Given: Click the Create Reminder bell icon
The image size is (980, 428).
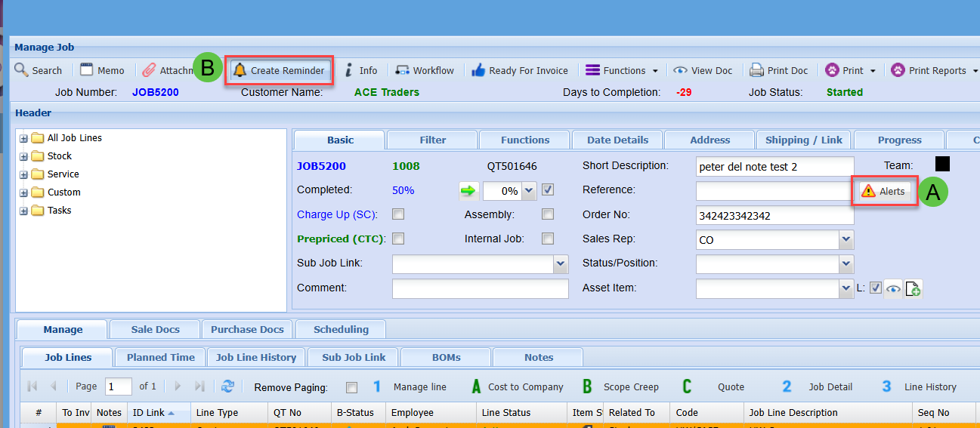Looking at the screenshot, I should coord(240,70).
